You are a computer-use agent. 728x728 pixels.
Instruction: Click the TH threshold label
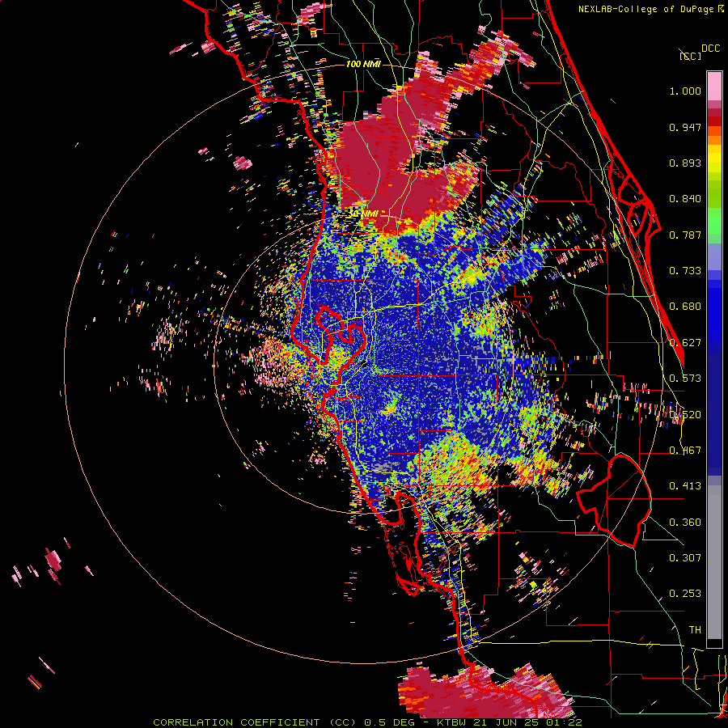[695, 630]
